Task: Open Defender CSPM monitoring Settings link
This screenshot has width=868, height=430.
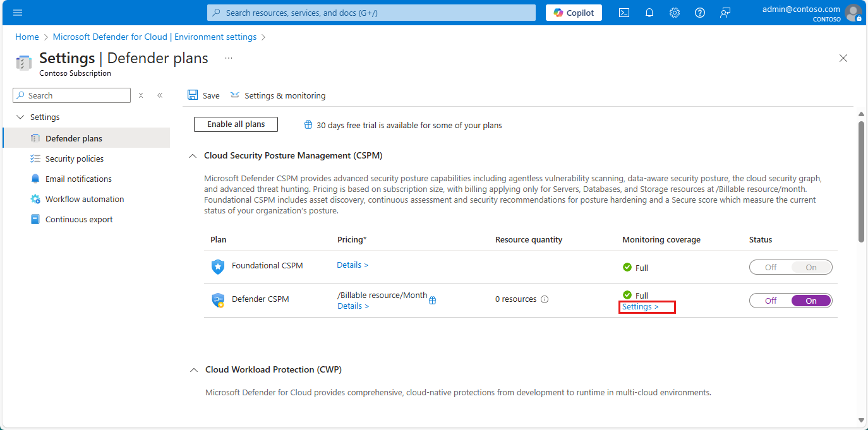Action: (x=640, y=307)
